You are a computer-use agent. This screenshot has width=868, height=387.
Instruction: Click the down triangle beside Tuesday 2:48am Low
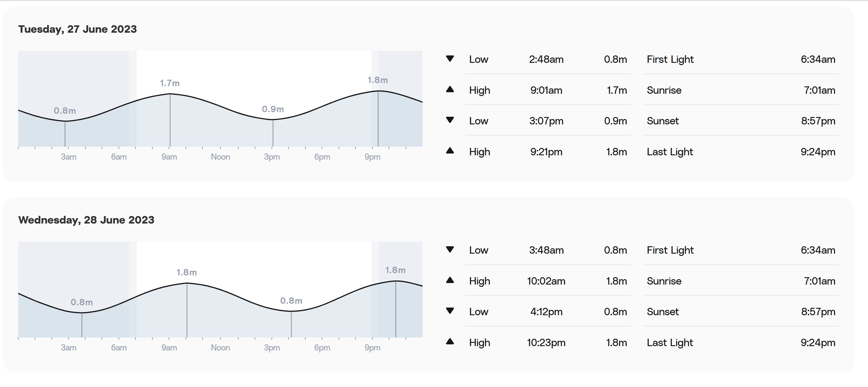tap(450, 58)
